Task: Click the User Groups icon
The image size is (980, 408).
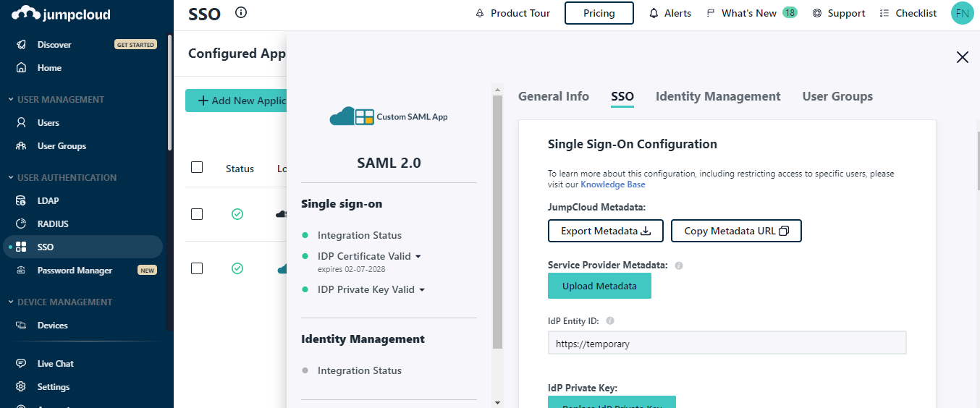Action: [22, 146]
